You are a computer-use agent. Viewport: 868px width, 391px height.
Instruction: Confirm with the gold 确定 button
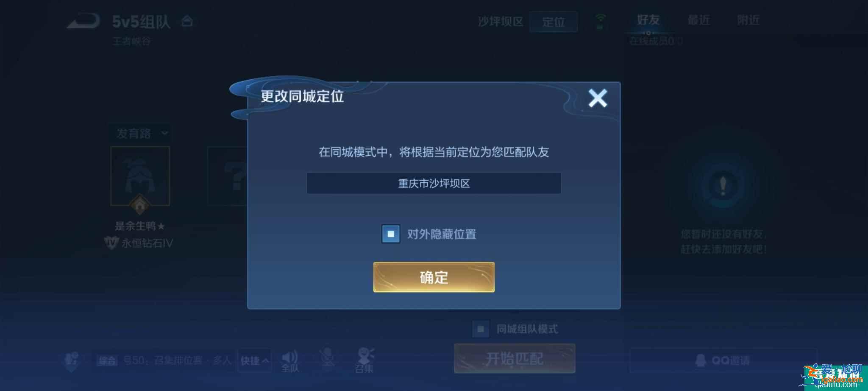tap(434, 277)
